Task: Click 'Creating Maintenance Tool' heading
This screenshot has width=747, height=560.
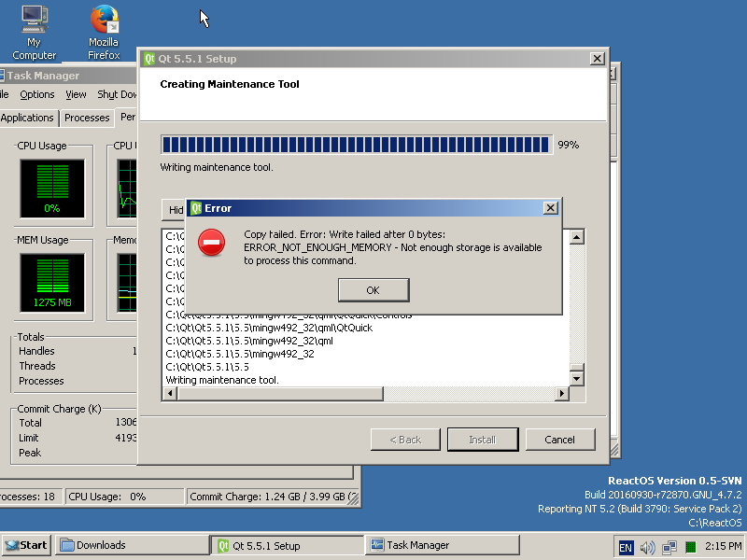Action: (230, 84)
